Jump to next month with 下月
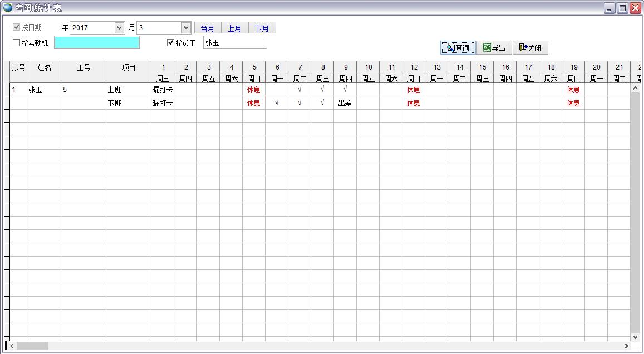644x354 pixels. click(x=262, y=28)
